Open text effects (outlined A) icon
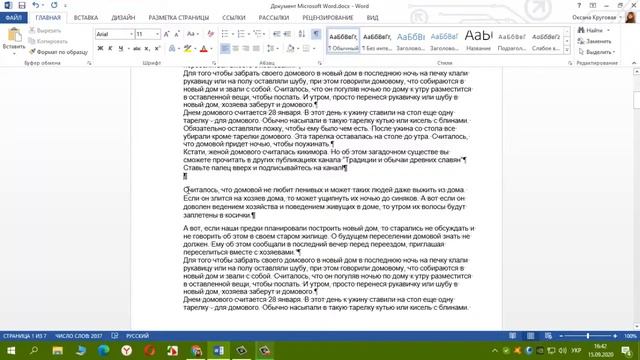Image resolution: width=640 pixels, height=360 pixels. (172, 49)
